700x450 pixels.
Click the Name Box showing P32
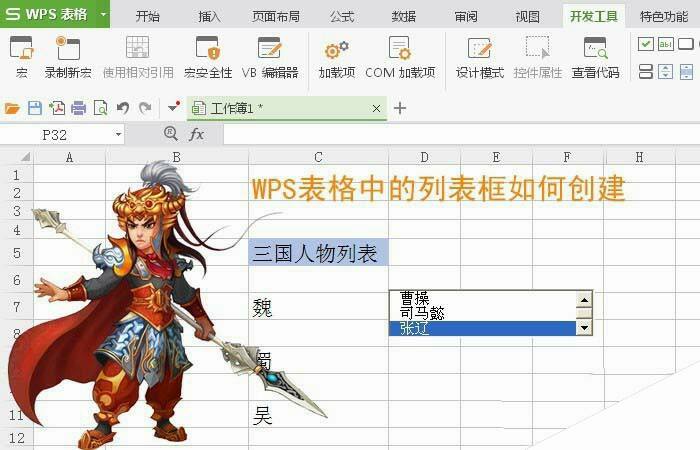pos(54,134)
